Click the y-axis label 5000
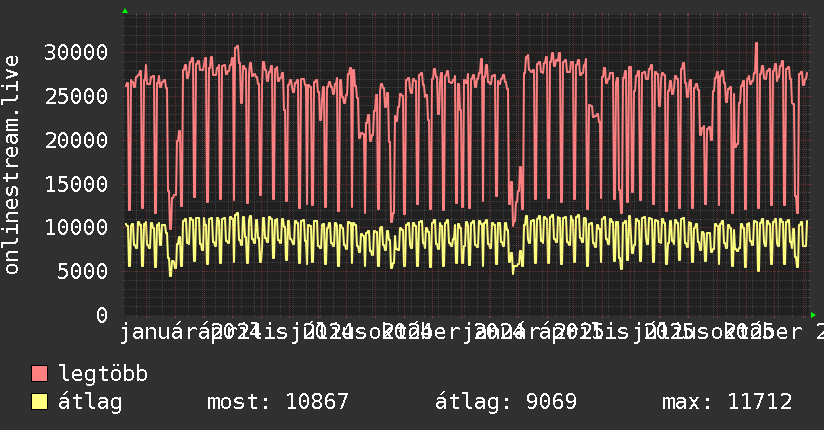The image size is (824, 430). pos(83,271)
